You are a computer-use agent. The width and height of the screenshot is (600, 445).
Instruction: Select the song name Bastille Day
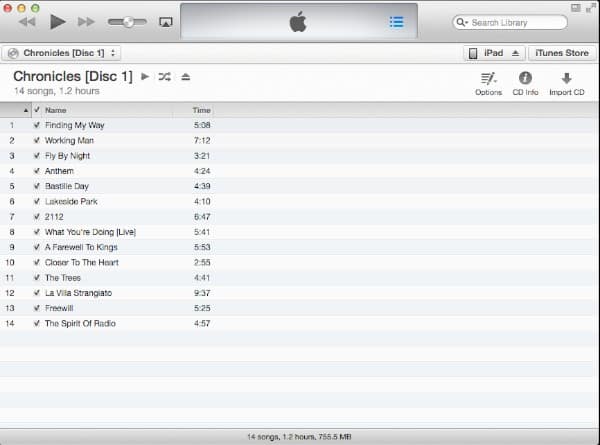tap(67, 186)
